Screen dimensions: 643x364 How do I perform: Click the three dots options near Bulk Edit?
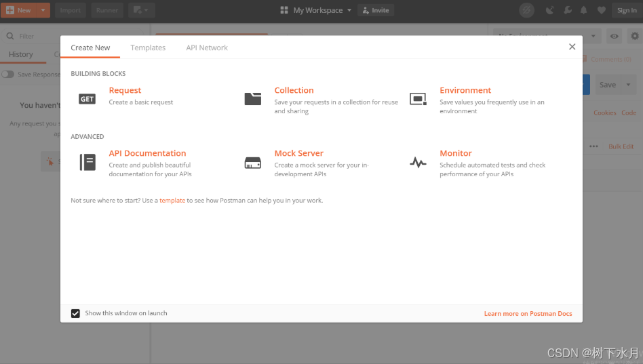pos(593,146)
